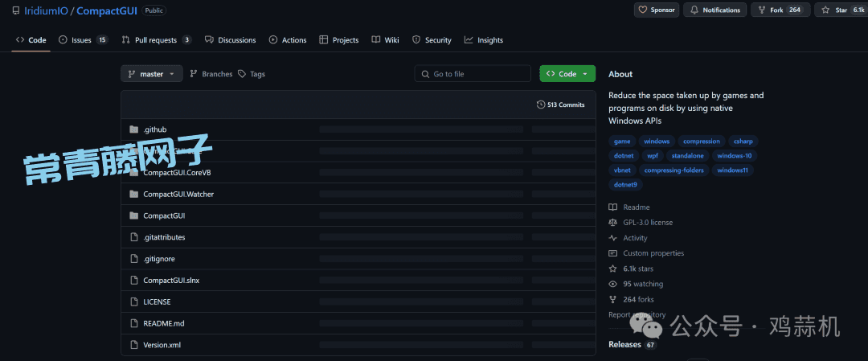Click the file icon beside Version.xml
Screen dimensions: 868x361
pyautogui.click(x=133, y=345)
